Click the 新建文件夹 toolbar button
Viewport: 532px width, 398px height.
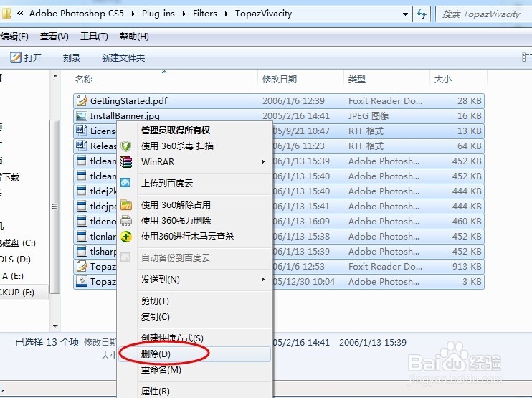pos(123,57)
